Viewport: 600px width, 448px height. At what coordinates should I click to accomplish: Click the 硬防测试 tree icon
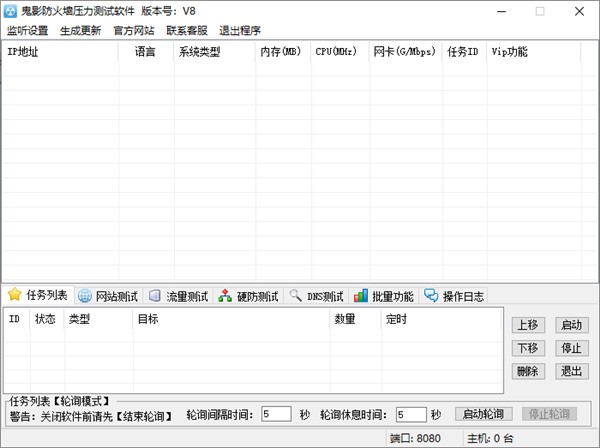pos(225,296)
